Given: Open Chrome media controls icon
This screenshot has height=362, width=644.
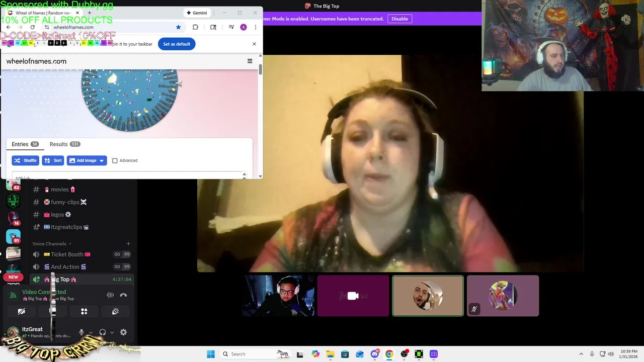Looking at the screenshot, I should pos(231,27).
